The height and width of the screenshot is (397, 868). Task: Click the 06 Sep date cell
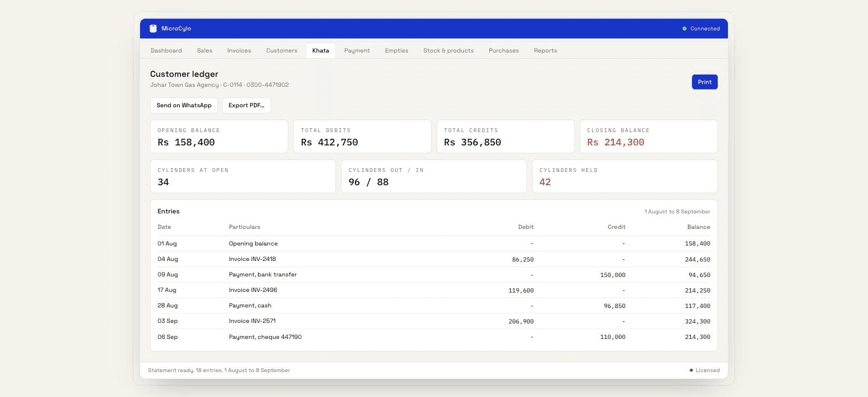click(x=168, y=337)
